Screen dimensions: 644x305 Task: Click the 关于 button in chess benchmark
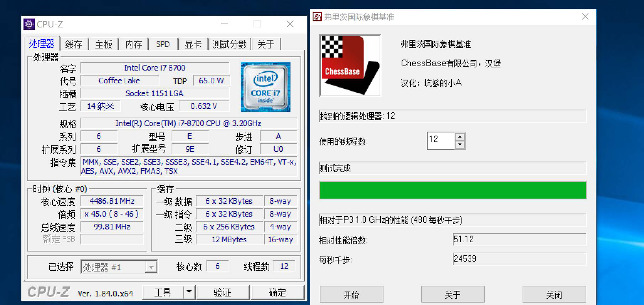pyautogui.click(x=453, y=294)
